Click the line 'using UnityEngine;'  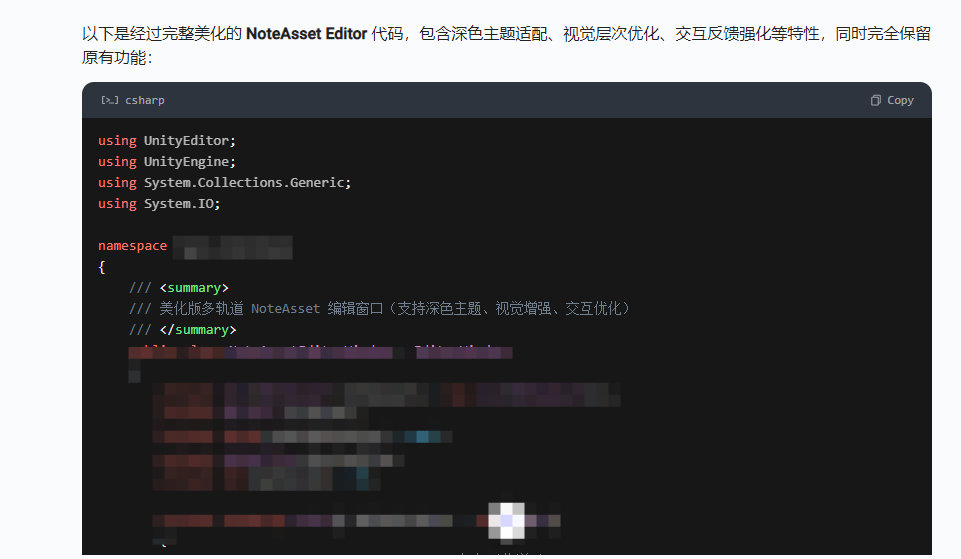tap(167, 162)
